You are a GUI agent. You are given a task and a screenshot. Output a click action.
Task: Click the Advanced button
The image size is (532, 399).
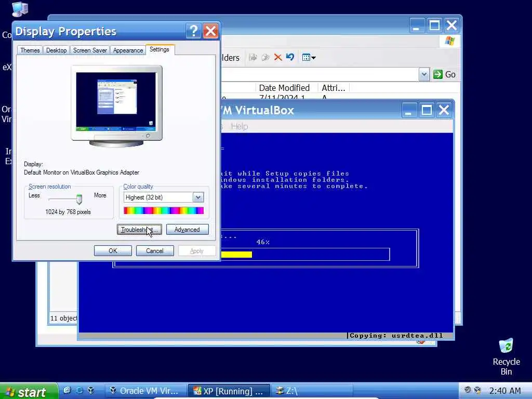tap(187, 230)
